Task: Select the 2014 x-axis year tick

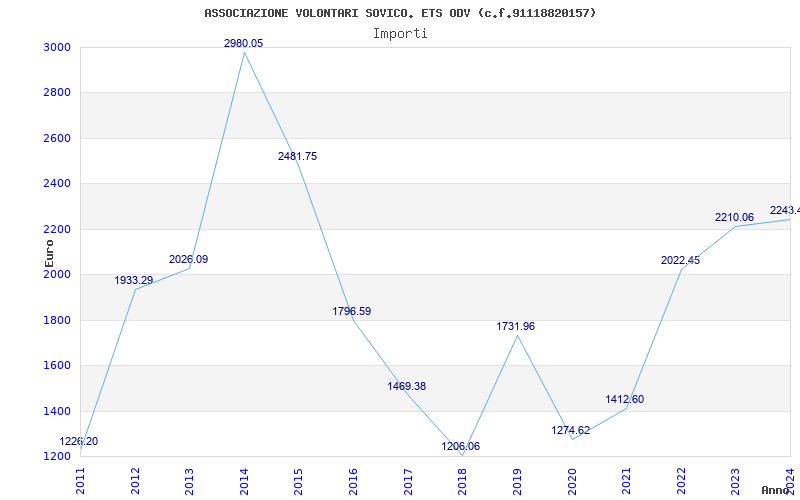Action: 244,482
